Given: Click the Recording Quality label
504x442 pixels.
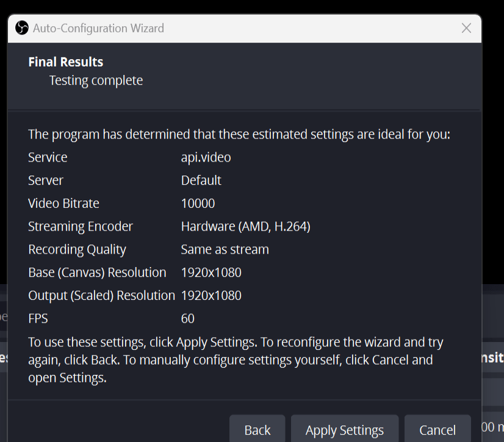Looking at the screenshot, I should [77, 249].
